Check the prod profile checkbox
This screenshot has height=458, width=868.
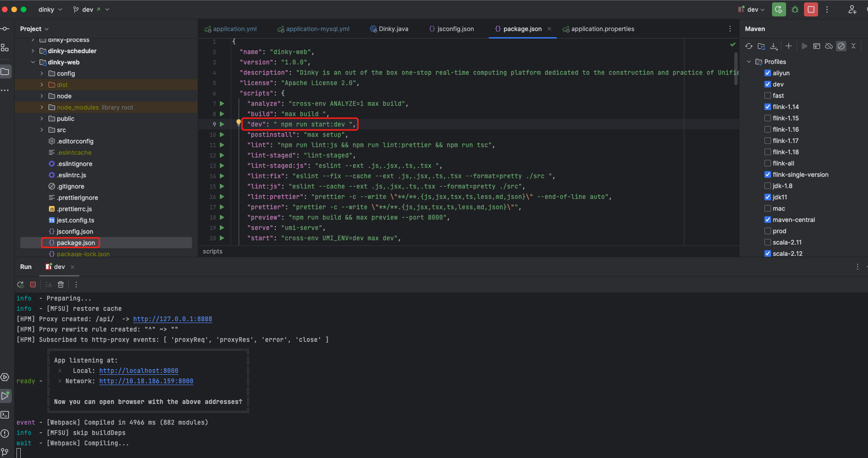click(x=768, y=231)
